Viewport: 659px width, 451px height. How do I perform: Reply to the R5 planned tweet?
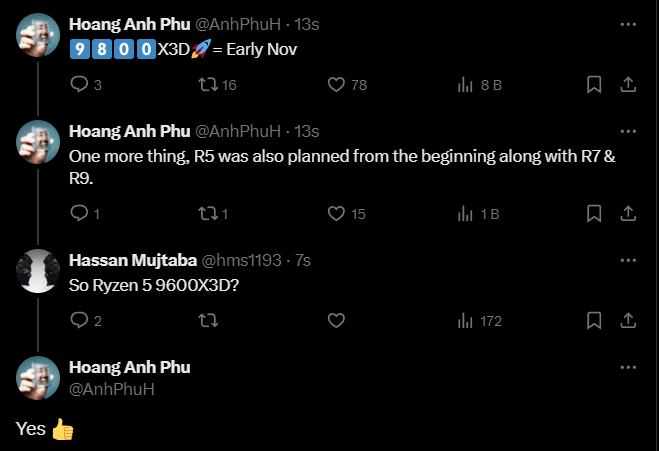(x=80, y=213)
